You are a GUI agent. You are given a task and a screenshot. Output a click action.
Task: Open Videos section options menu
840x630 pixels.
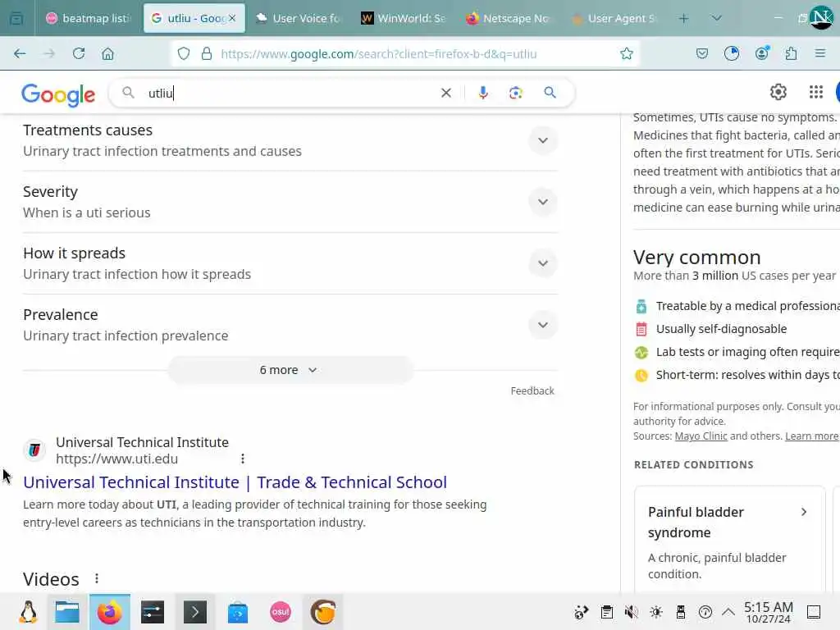coord(97,578)
